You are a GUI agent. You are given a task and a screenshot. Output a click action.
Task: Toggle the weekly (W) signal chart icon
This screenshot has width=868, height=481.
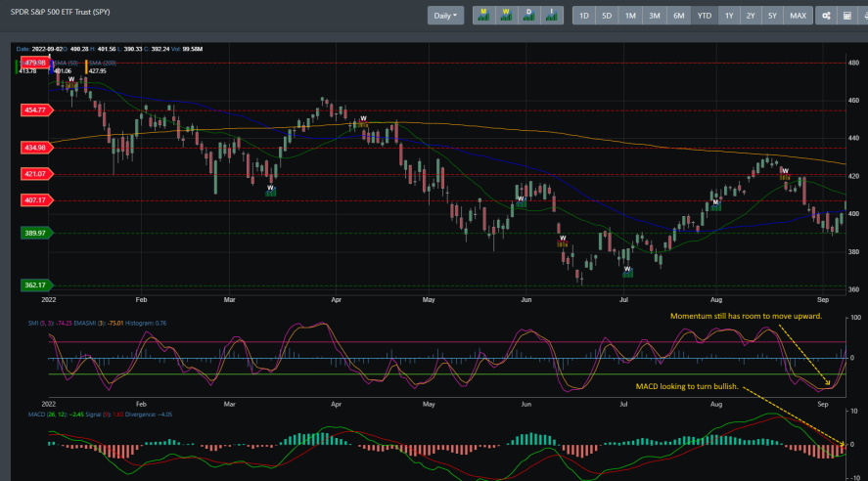[506, 16]
